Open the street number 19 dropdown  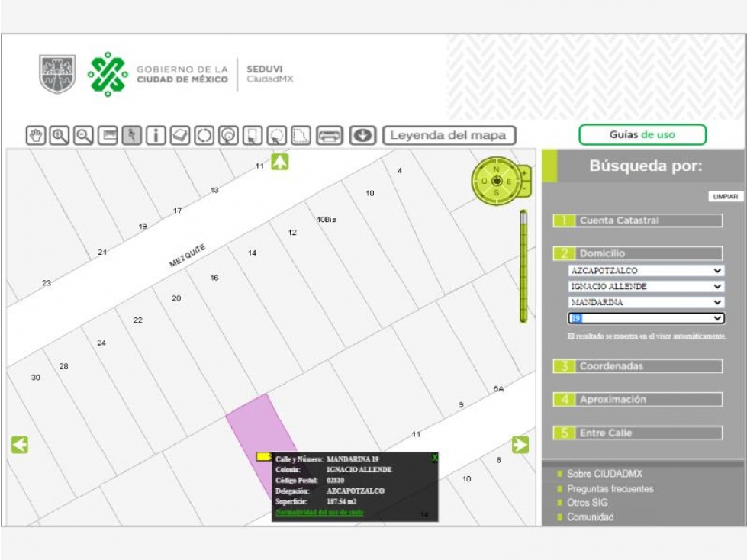tap(646, 318)
